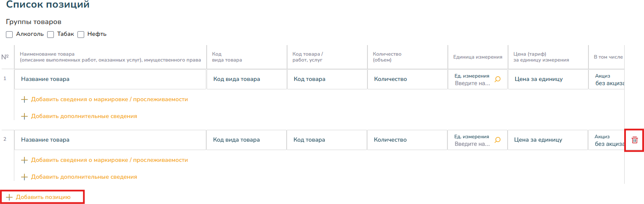Click plus icon beside 'Добавить позицию'
644x204 pixels.
click(9, 197)
